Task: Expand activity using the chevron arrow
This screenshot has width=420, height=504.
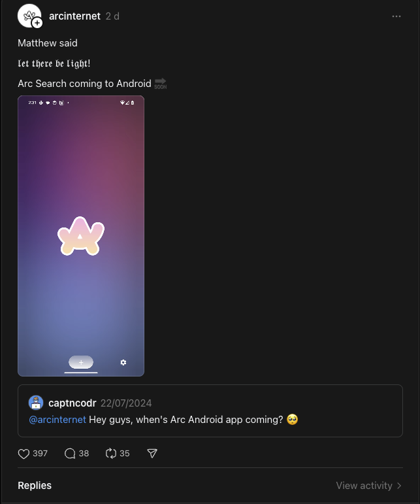Action: point(399,486)
